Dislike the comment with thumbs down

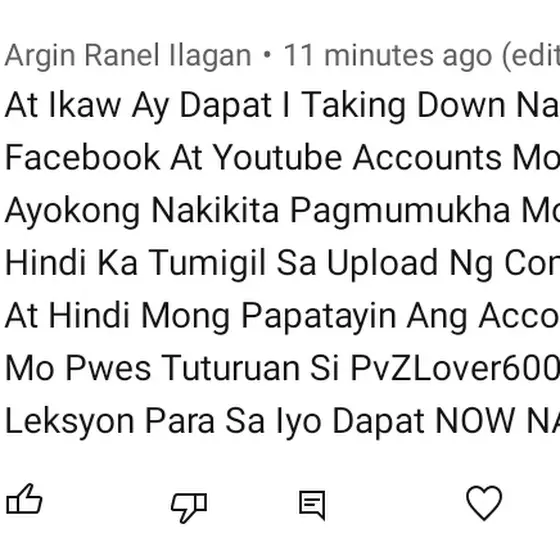click(189, 508)
